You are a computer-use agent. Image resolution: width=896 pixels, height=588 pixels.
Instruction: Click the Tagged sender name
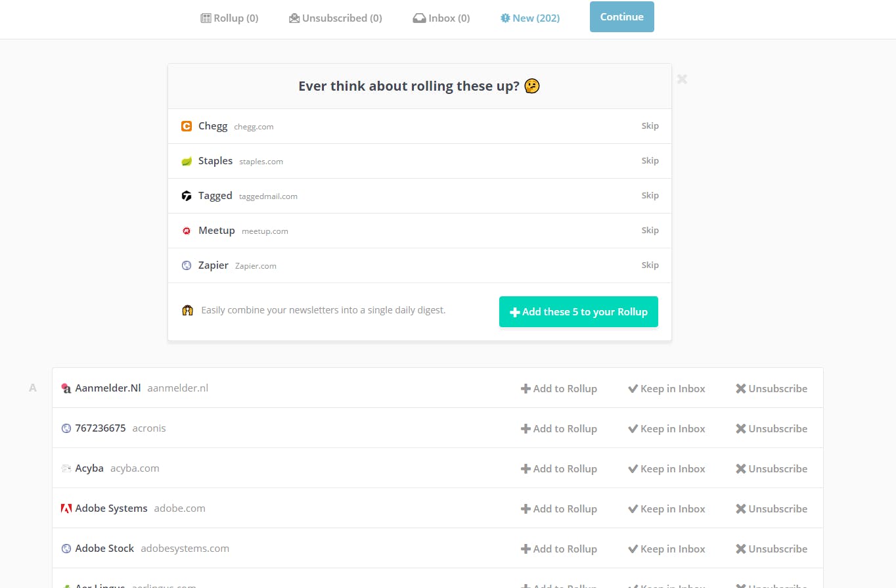(215, 196)
